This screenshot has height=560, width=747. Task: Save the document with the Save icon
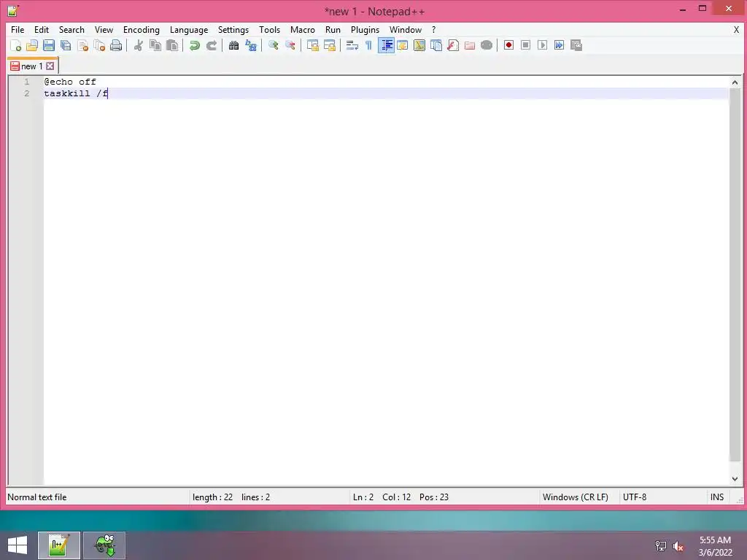[x=49, y=45]
